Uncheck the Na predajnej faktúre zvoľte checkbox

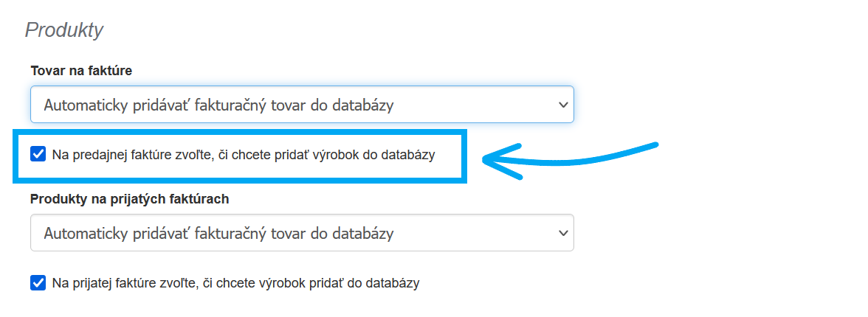[x=38, y=154]
